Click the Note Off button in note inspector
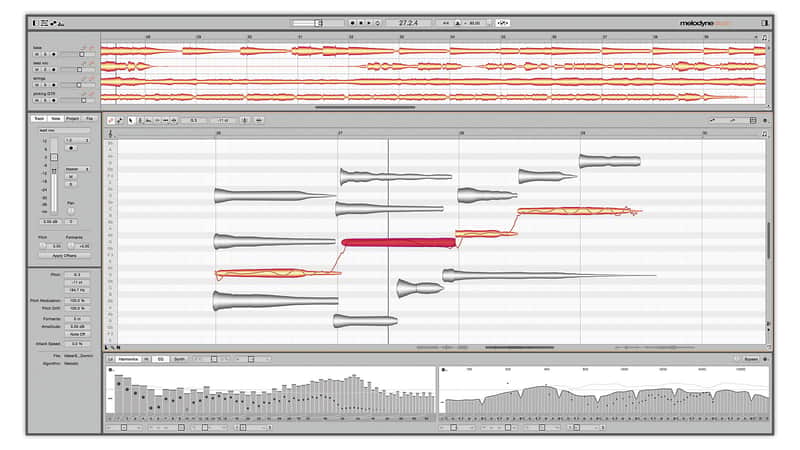The height and width of the screenshot is (450, 800). coord(77,334)
